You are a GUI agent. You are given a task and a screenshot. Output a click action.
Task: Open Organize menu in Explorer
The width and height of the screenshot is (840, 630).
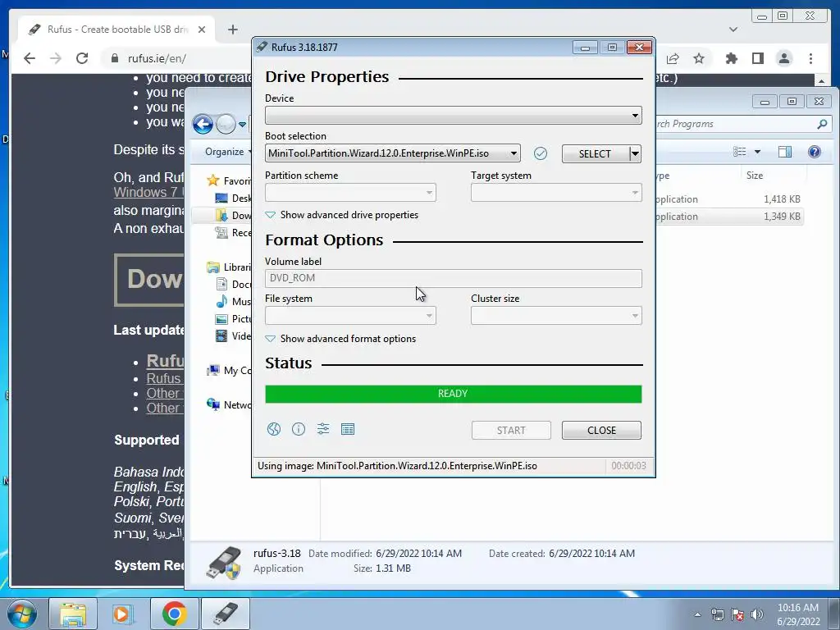click(228, 152)
